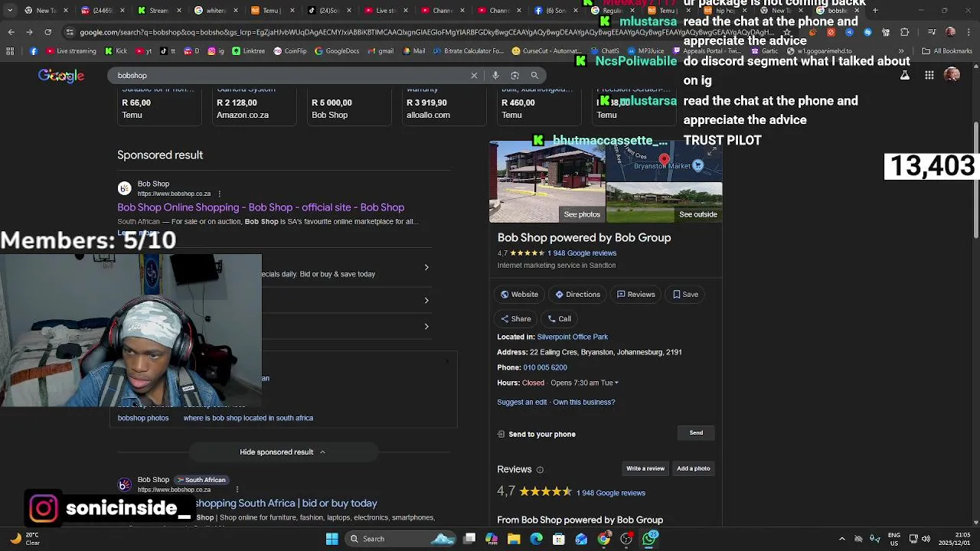Image resolution: width=980 pixels, height=551 pixels.
Task: Open Google Lens image search icon
Action: (x=514, y=75)
